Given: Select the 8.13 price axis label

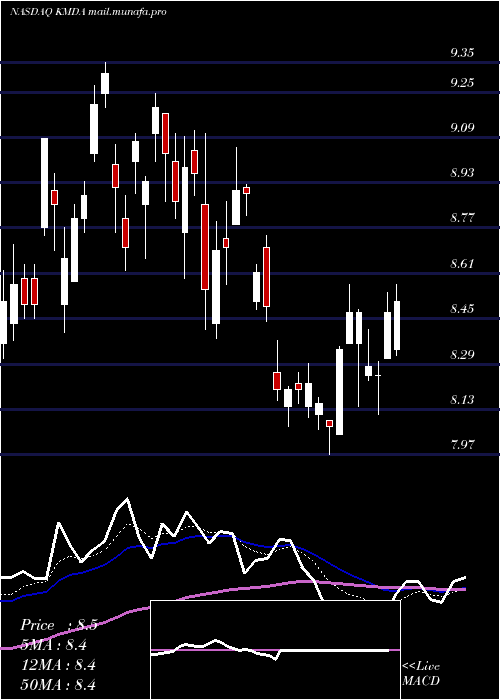Looking at the screenshot, I should pyautogui.click(x=462, y=400).
